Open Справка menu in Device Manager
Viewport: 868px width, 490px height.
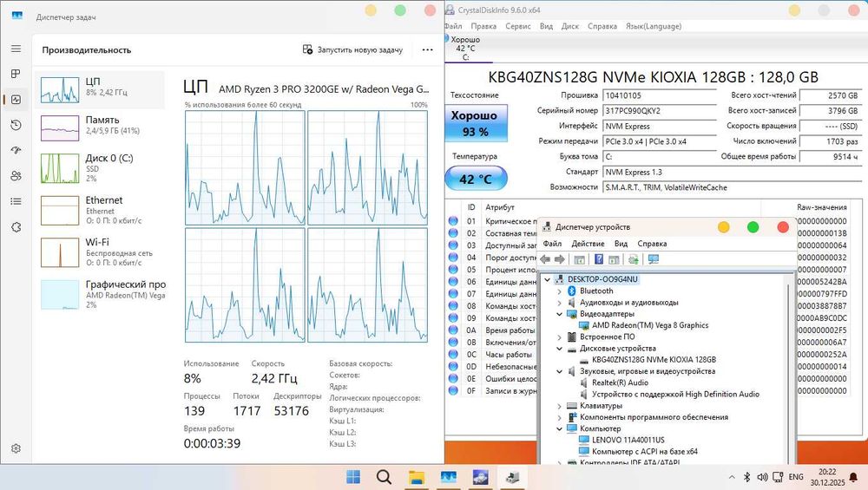point(652,244)
